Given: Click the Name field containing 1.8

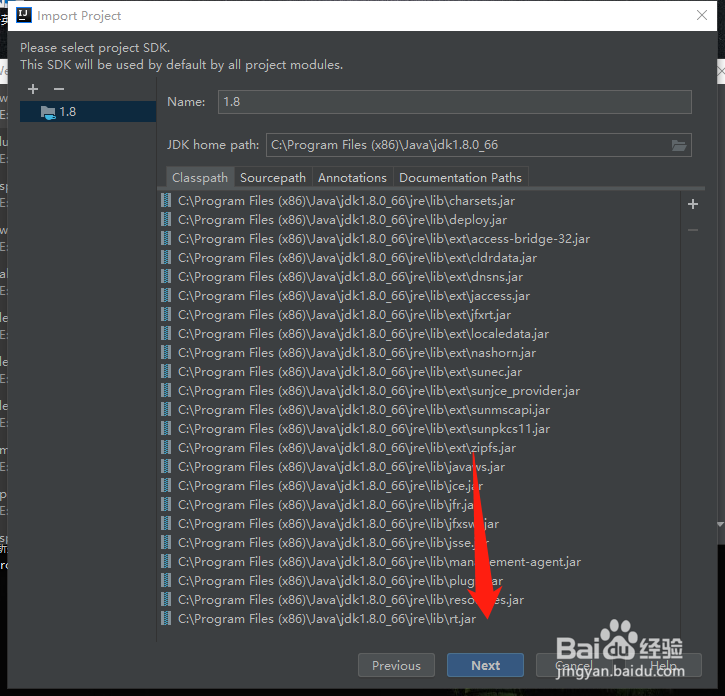Looking at the screenshot, I should pyautogui.click(x=455, y=102).
